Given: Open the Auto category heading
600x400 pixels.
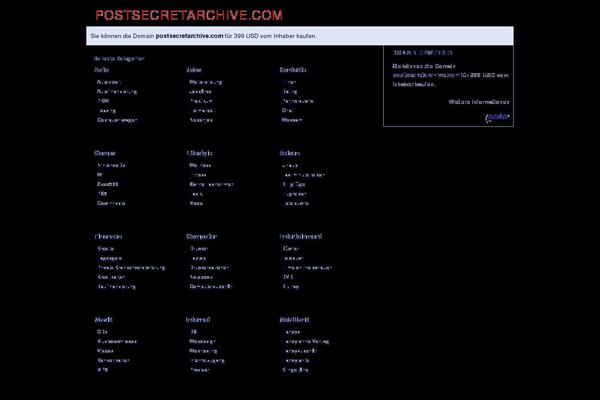Looking at the screenshot, I should (101, 70).
